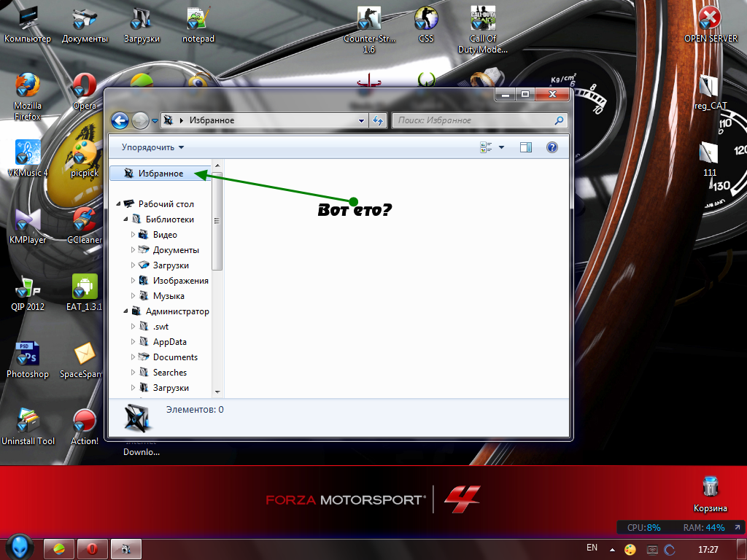Open the address bar history dropdown
The width and height of the screenshot is (747, 560).
click(x=361, y=120)
